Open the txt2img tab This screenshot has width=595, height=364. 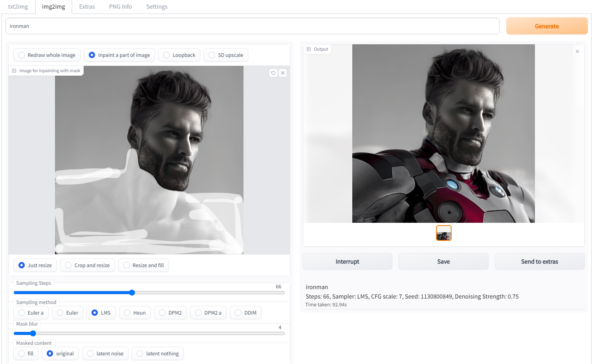tap(18, 7)
